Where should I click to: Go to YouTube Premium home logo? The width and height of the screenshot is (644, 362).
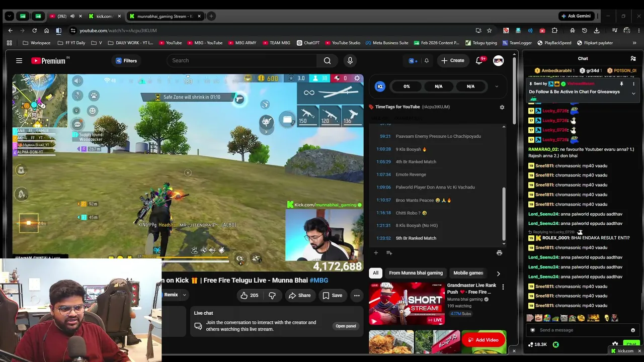point(49,61)
